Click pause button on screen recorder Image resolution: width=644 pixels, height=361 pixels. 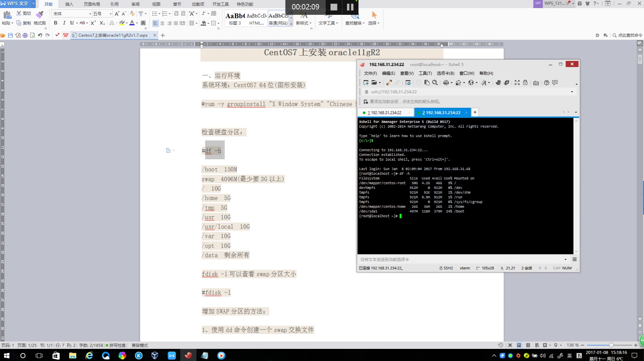[x=350, y=7]
